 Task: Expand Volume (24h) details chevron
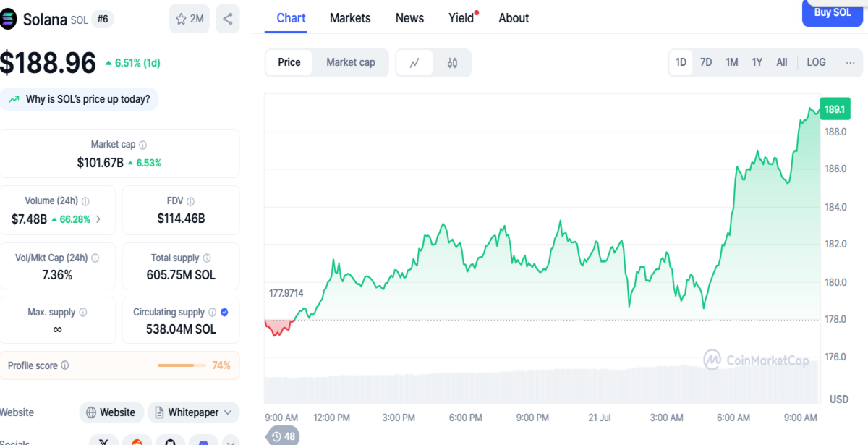[x=98, y=219]
